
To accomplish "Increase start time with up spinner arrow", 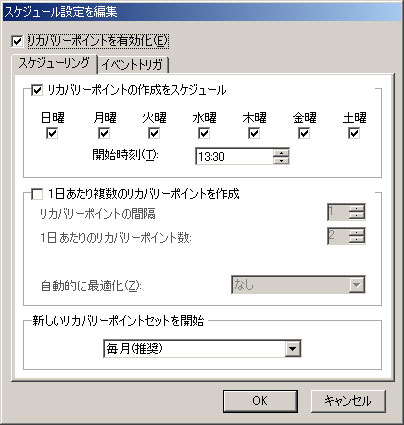I will (x=281, y=153).
